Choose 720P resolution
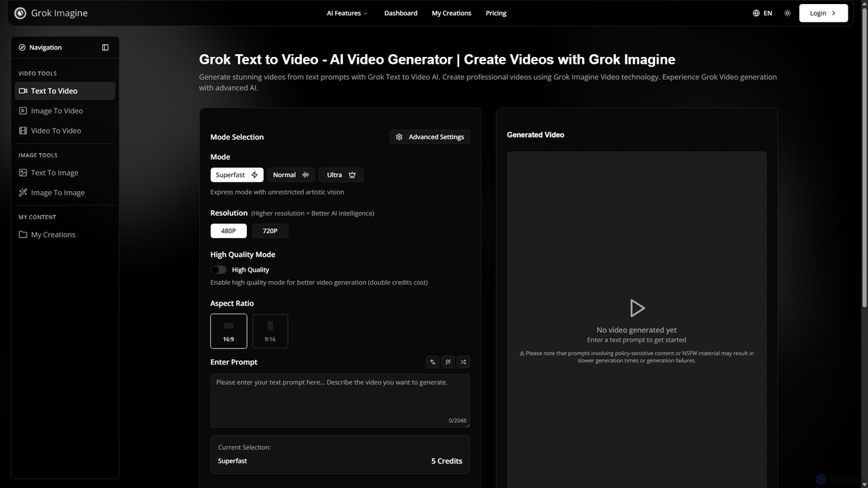 [x=270, y=231]
